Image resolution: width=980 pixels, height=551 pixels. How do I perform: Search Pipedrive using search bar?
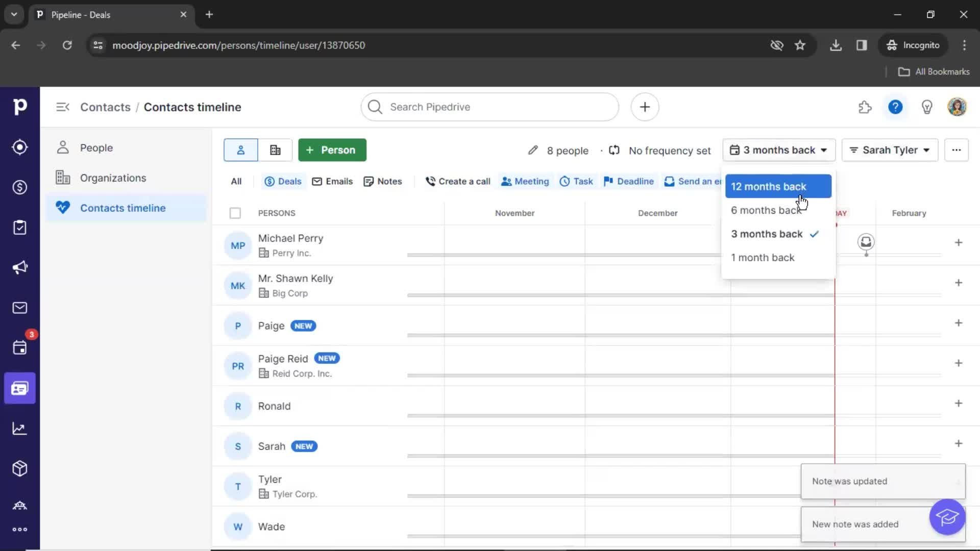489,106
